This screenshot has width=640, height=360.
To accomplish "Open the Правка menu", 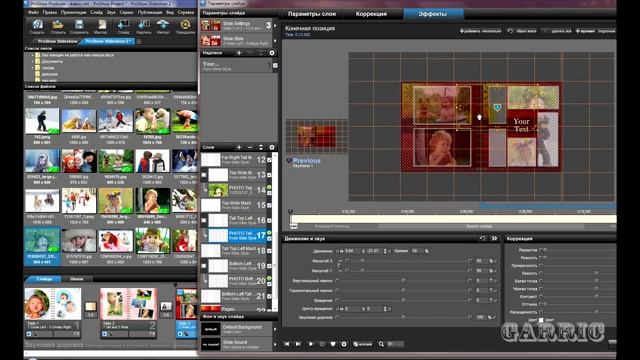I will (50, 12).
